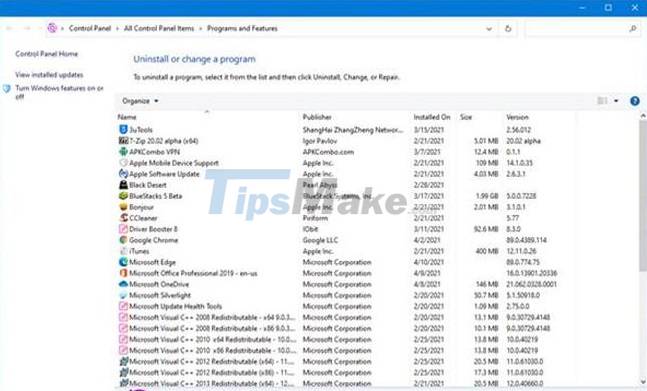This screenshot has width=647, height=391.
Task: Open Turn Windows features on or off
Action: pyautogui.click(x=59, y=92)
